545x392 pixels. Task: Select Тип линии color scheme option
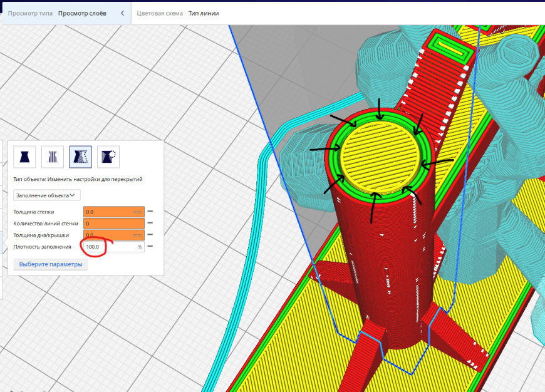point(204,13)
